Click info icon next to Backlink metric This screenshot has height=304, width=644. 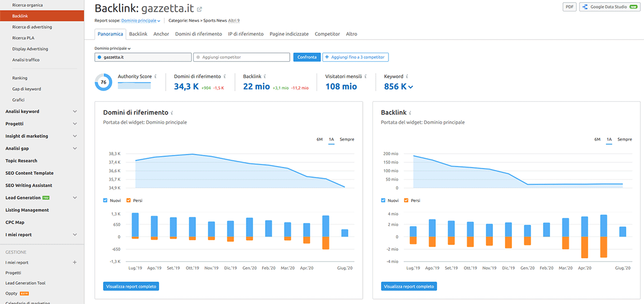pyautogui.click(x=265, y=77)
